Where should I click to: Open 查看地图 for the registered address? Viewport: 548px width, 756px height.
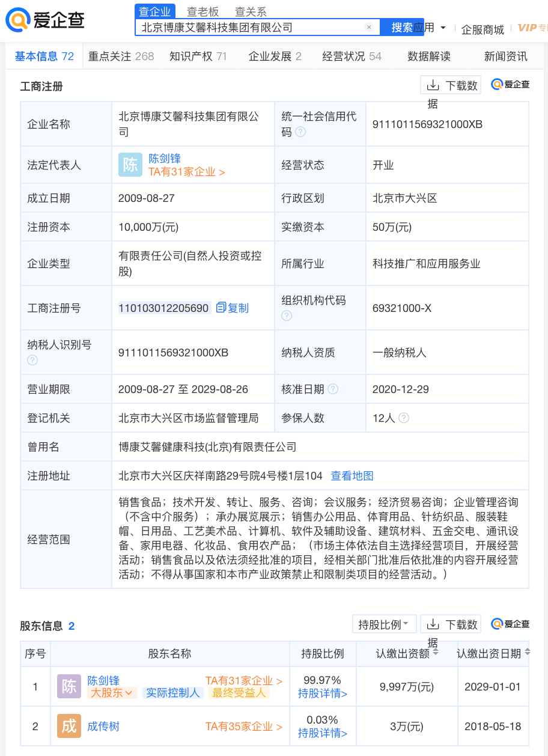click(352, 476)
